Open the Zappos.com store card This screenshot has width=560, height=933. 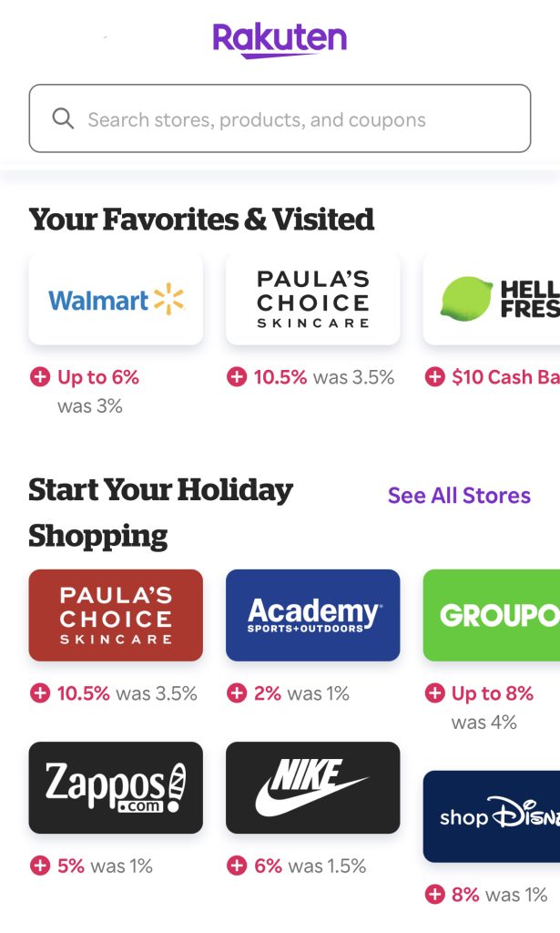[x=116, y=787]
